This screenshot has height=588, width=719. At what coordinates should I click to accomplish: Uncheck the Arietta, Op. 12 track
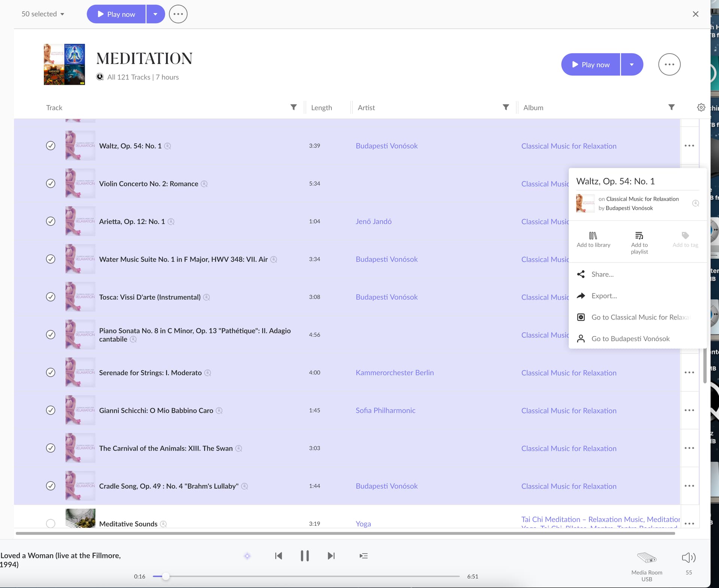click(x=51, y=221)
